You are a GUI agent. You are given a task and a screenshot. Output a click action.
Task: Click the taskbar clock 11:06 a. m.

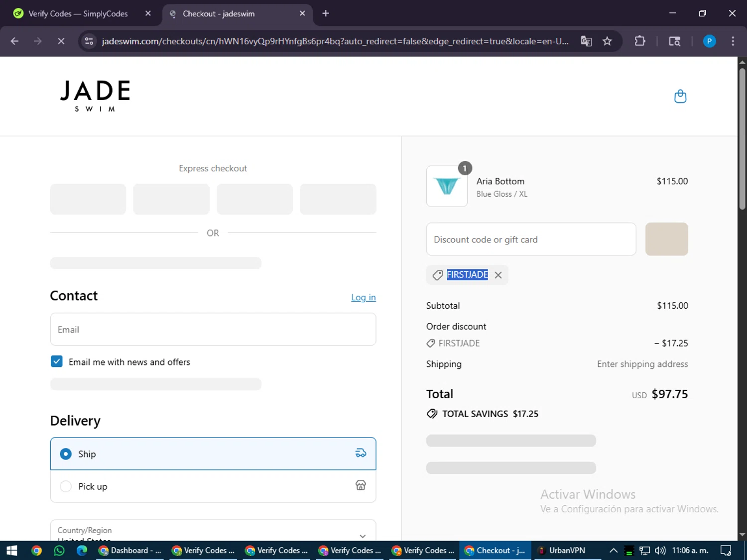click(690, 551)
